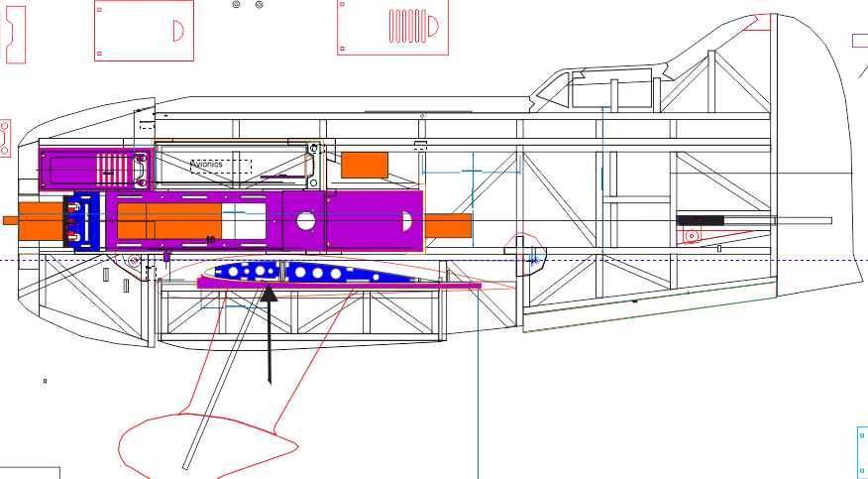Viewport: 868px width, 479px height.
Task: Select the black rectangle in the tail
Action: click(x=701, y=220)
